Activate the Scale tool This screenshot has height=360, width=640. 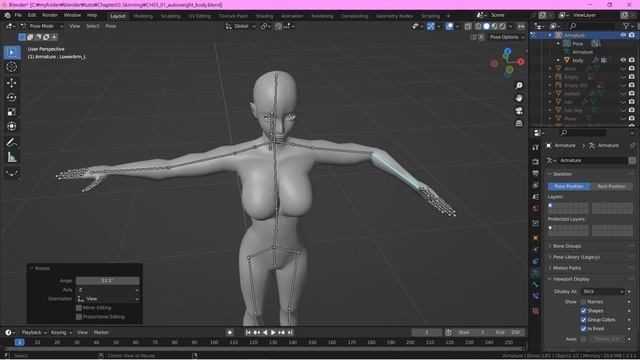[11, 111]
